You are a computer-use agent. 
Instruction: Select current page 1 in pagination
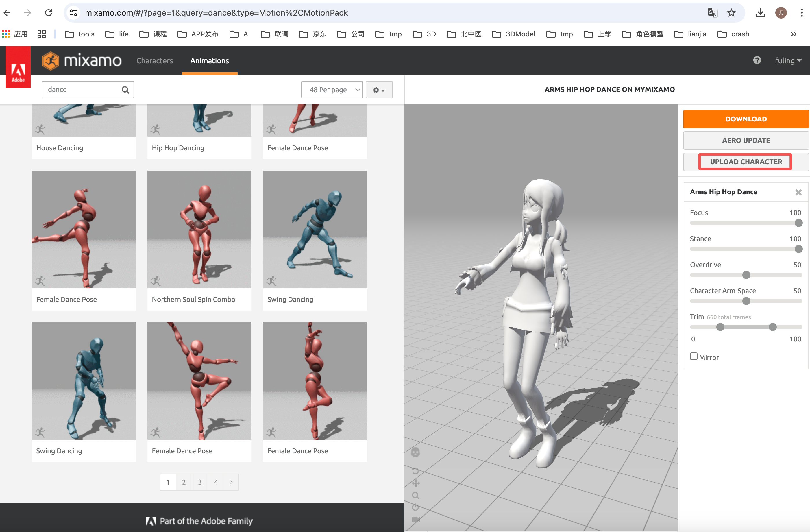click(x=168, y=482)
